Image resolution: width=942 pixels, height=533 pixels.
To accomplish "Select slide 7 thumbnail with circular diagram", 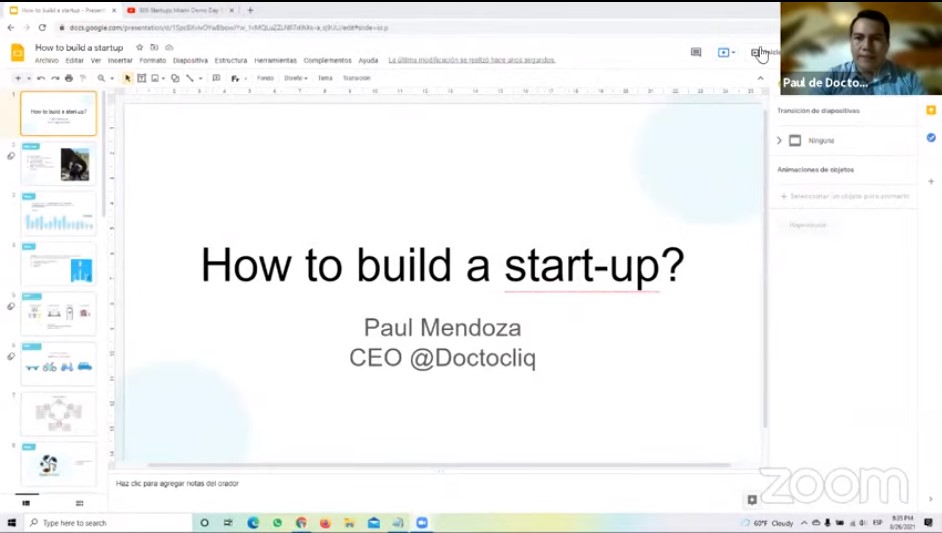I will coord(58,414).
